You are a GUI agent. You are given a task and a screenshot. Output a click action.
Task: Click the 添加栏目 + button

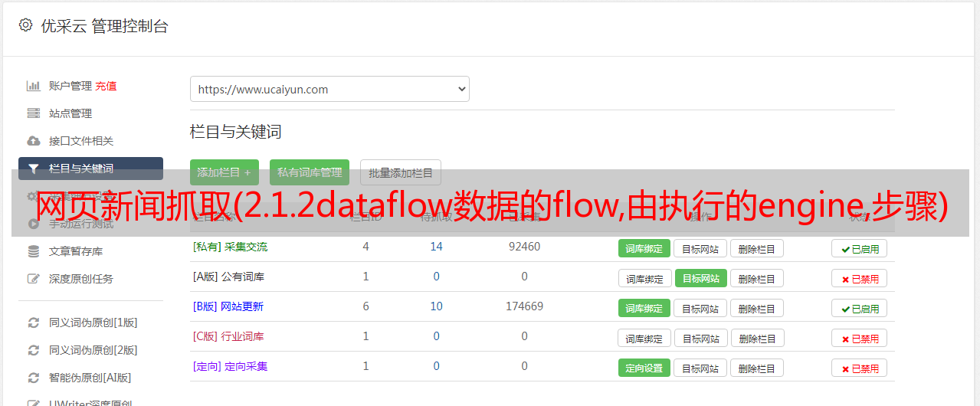tap(225, 172)
